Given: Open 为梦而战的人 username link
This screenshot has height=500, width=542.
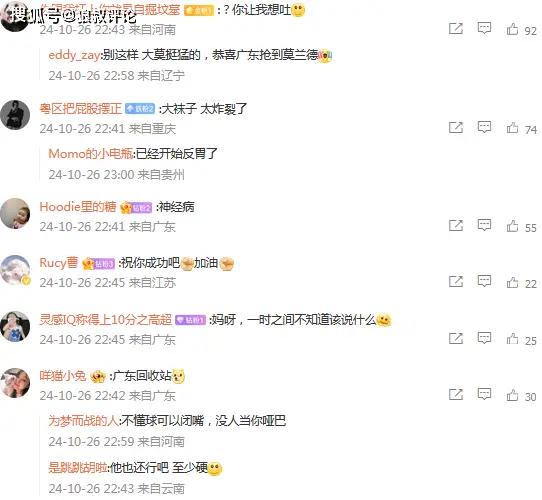Looking at the screenshot, I should pyautogui.click(x=83, y=421).
